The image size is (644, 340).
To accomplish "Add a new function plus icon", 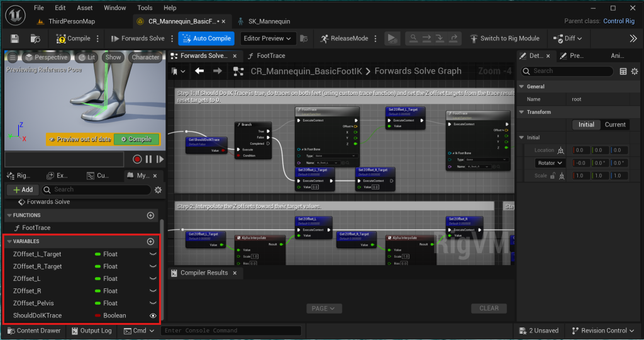I will (x=151, y=215).
